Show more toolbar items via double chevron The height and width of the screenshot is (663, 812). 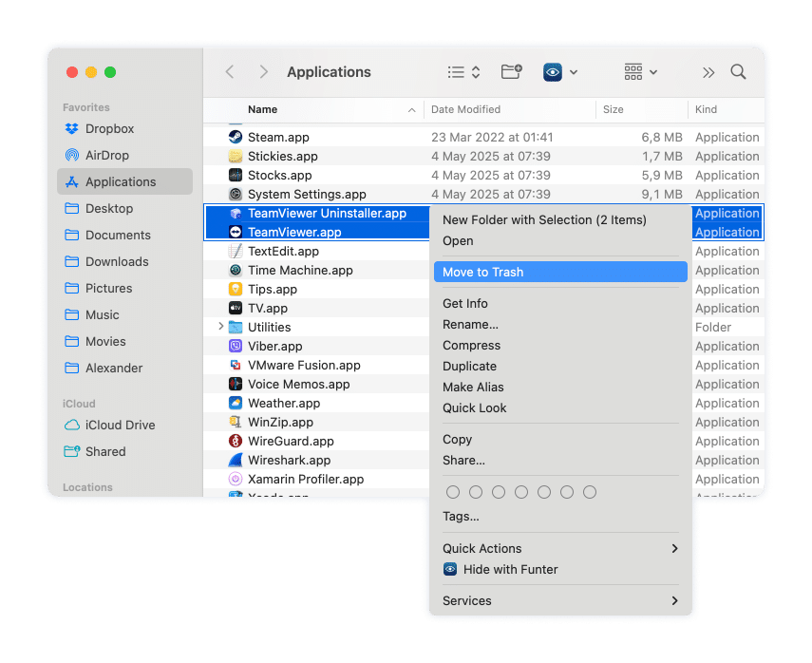(708, 72)
